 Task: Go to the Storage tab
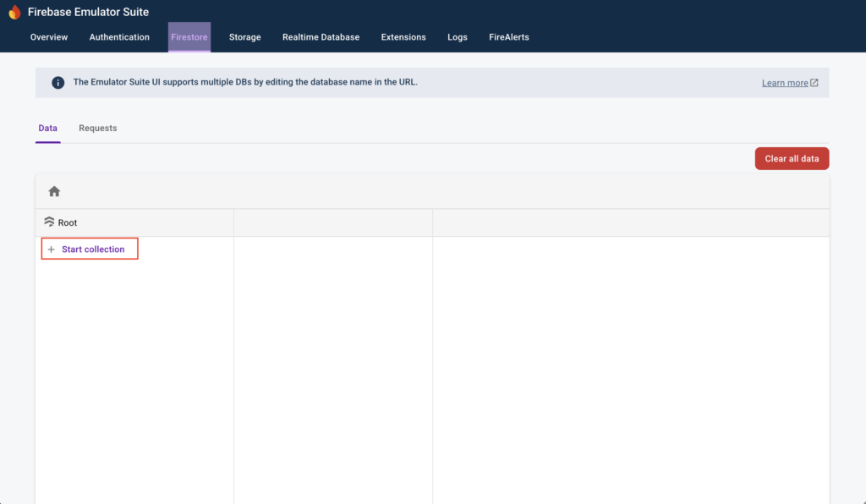point(244,37)
